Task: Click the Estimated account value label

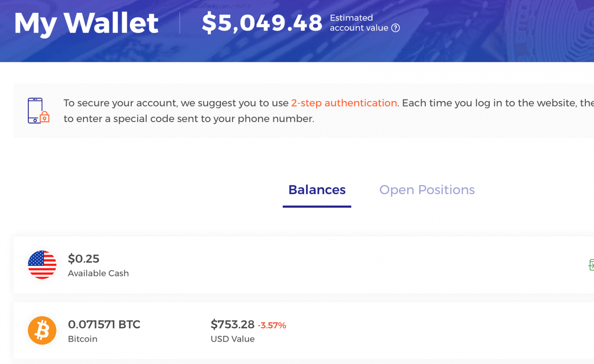Action: click(359, 23)
